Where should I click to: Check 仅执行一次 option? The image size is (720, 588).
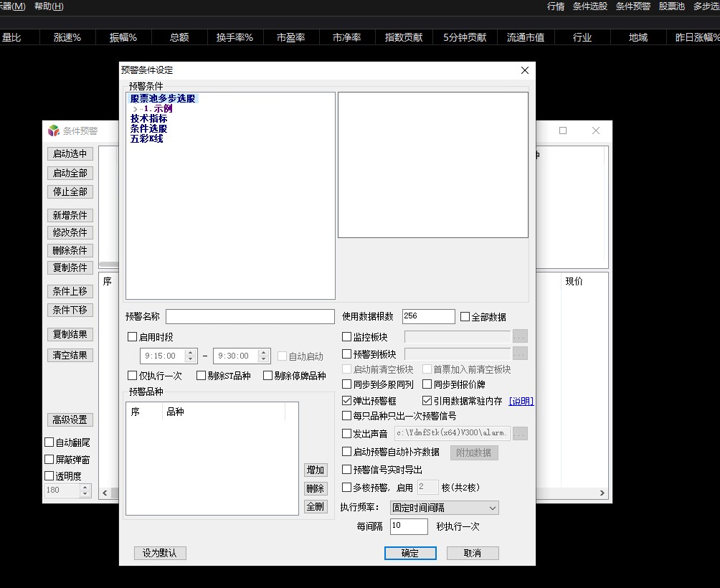click(132, 376)
